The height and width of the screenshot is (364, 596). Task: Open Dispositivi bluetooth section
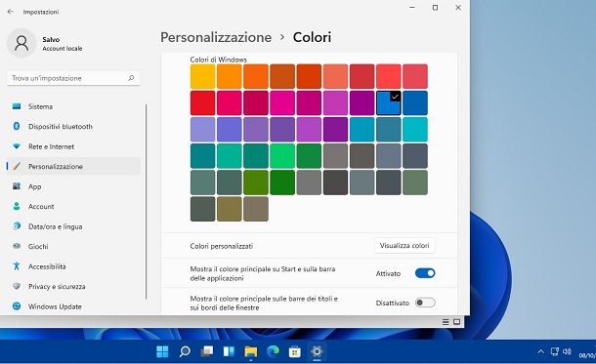73,127
